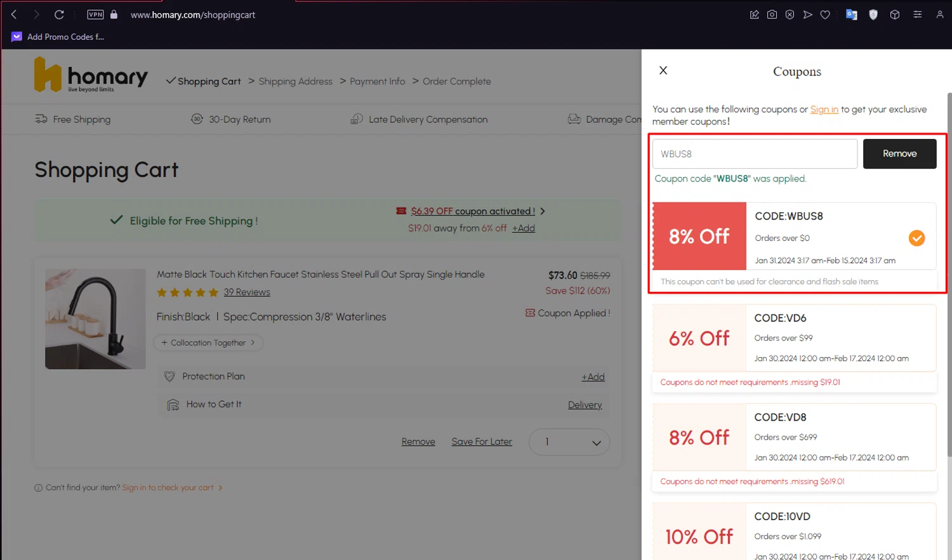The image size is (952, 560).
Task: Open the cube extensions icon
Action: [895, 15]
